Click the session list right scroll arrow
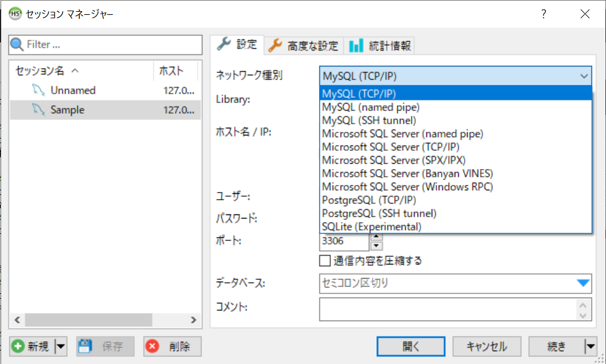The height and width of the screenshot is (364, 606). click(193, 320)
